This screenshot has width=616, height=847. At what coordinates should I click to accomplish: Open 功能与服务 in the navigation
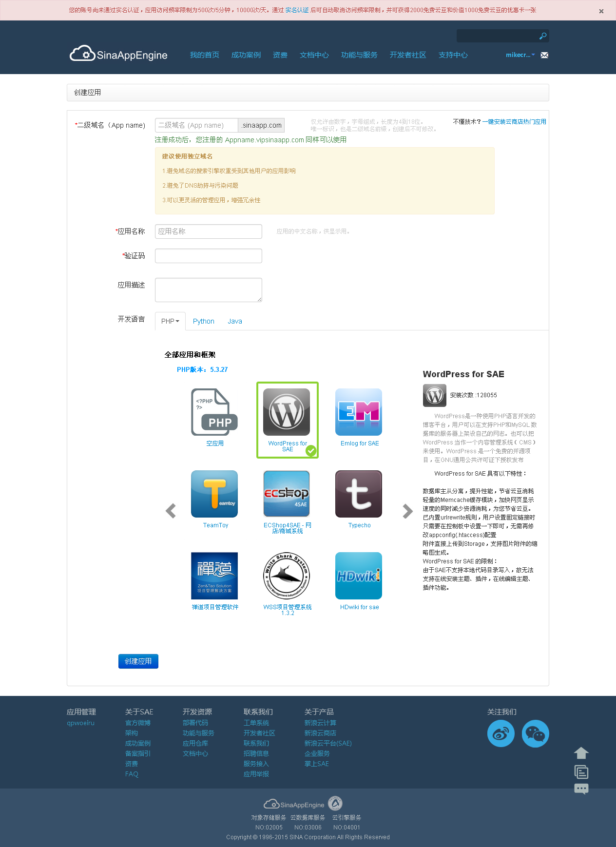point(359,55)
